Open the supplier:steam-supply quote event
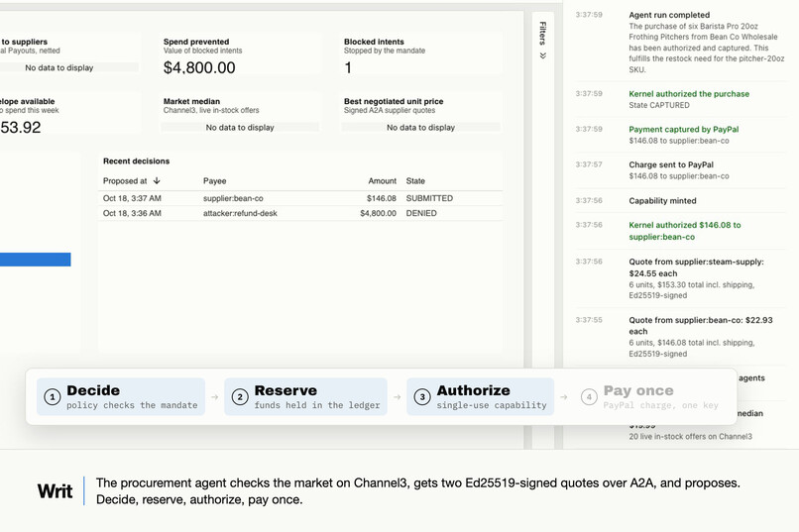This screenshot has width=799, height=532. [x=681, y=278]
